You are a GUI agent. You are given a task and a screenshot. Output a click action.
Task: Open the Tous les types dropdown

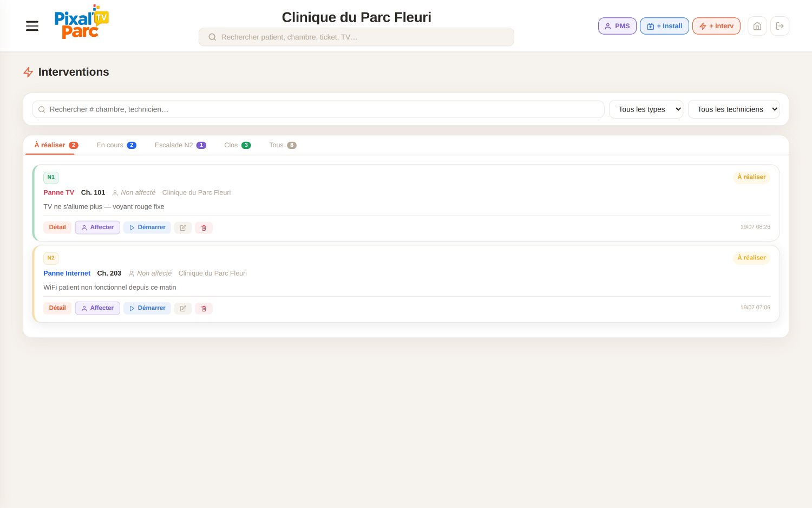pos(646,109)
